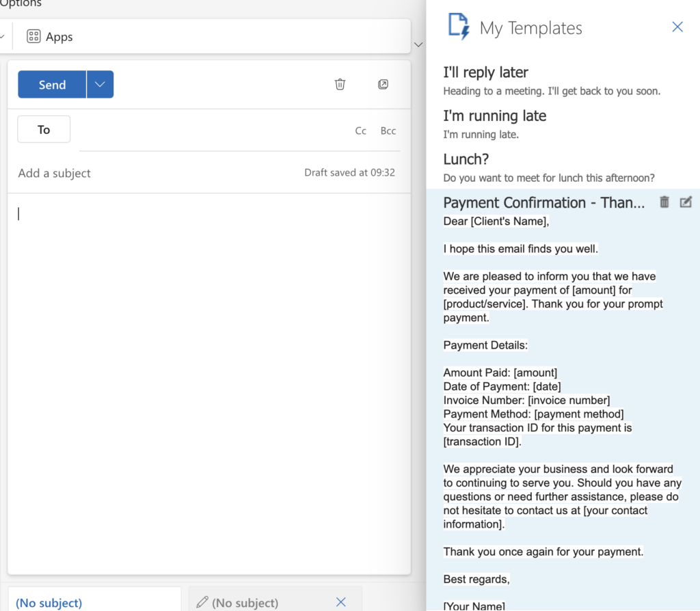Expand the Send options dropdown arrow
The width and height of the screenshot is (700, 611).
click(x=100, y=84)
